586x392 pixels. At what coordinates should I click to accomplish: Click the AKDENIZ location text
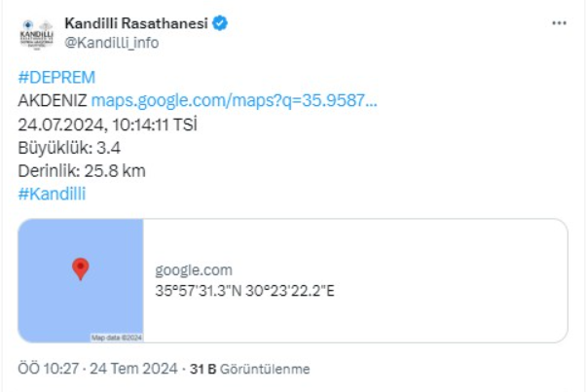(53, 100)
